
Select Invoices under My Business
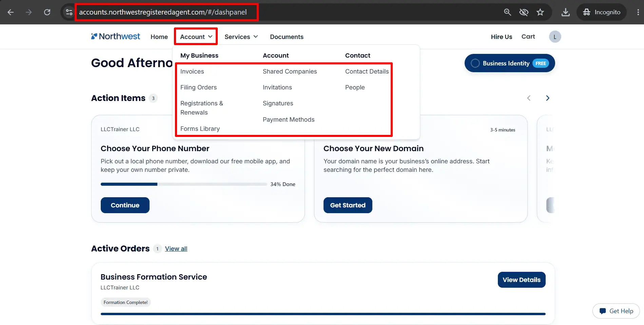[192, 71]
